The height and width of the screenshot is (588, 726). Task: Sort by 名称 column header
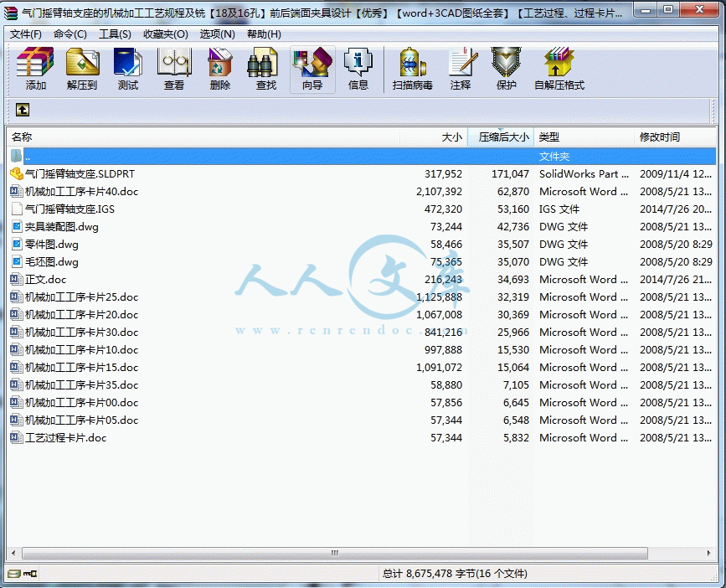click(x=203, y=137)
